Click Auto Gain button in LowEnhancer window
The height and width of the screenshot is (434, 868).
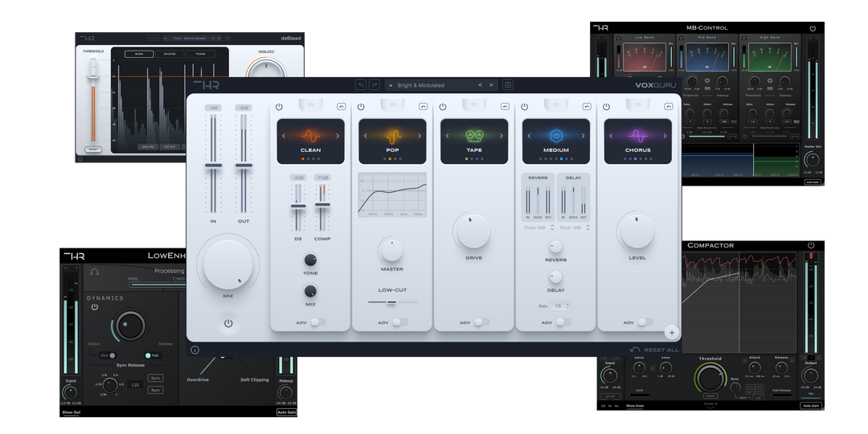(x=286, y=411)
